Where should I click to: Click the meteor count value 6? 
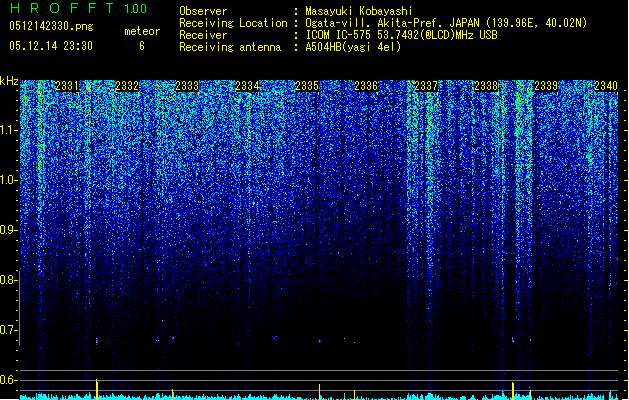(142, 46)
